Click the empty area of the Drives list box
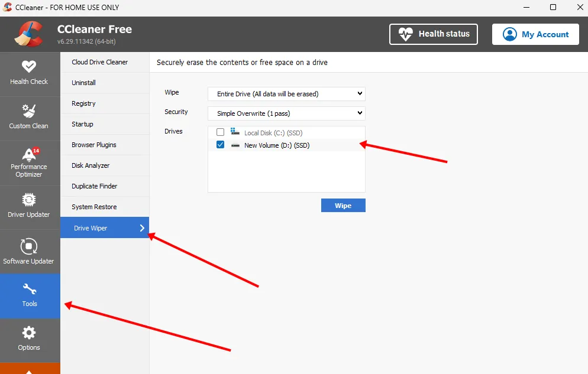This screenshot has height=374, width=588. click(286, 171)
